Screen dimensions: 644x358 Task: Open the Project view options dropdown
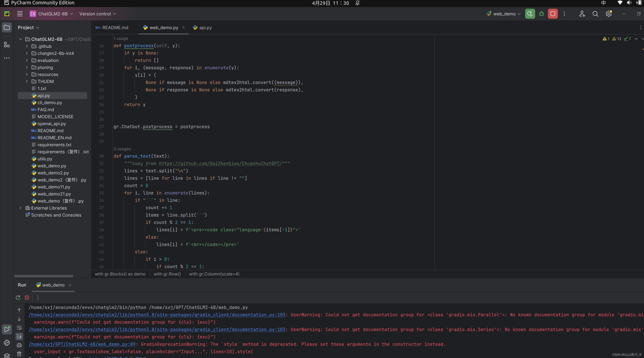point(28,28)
